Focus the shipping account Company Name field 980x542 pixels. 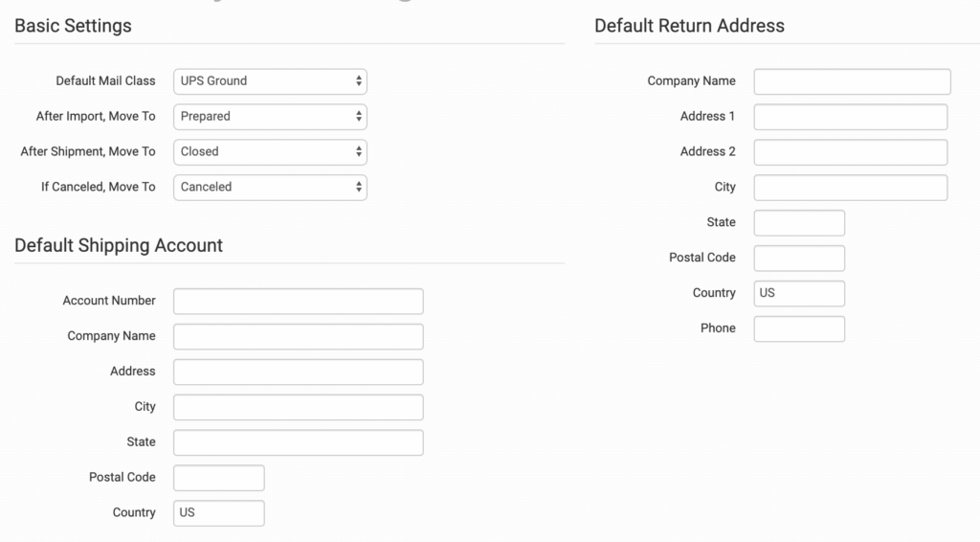coord(298,337)
